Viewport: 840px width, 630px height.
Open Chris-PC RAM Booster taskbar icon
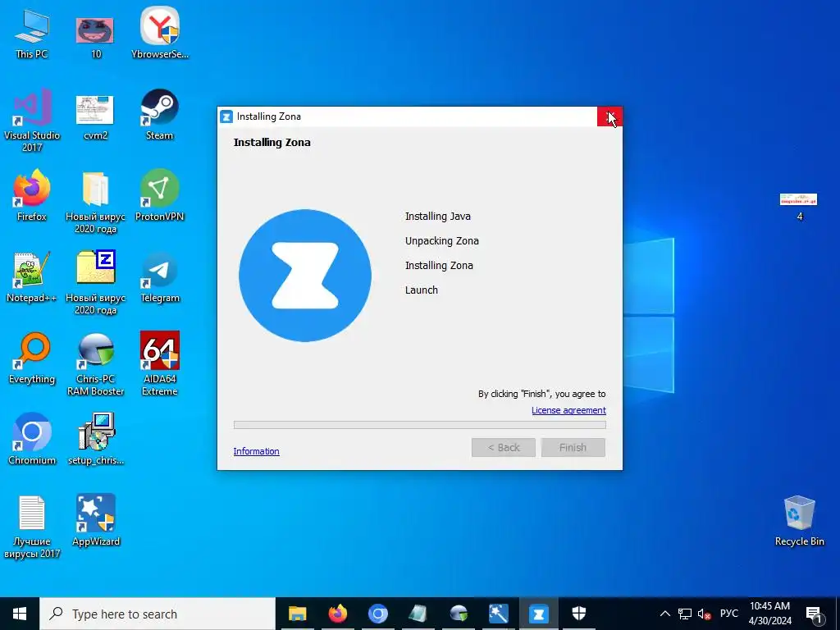(x=459, y=614)
